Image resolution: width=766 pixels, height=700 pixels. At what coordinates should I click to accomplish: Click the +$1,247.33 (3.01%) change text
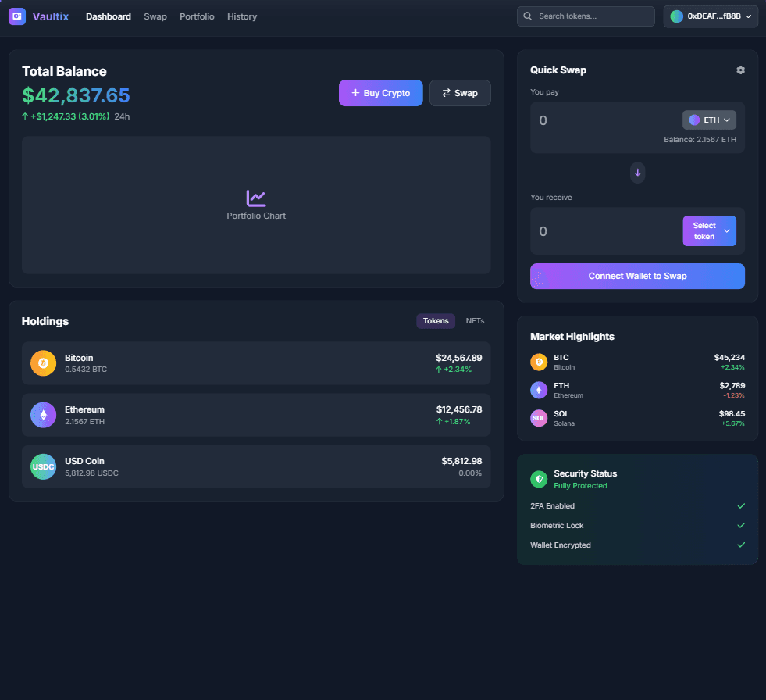pos(69,116)
